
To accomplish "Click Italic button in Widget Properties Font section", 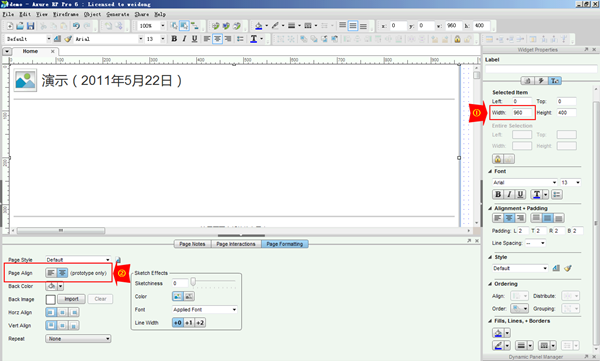I will pos(509,194).
